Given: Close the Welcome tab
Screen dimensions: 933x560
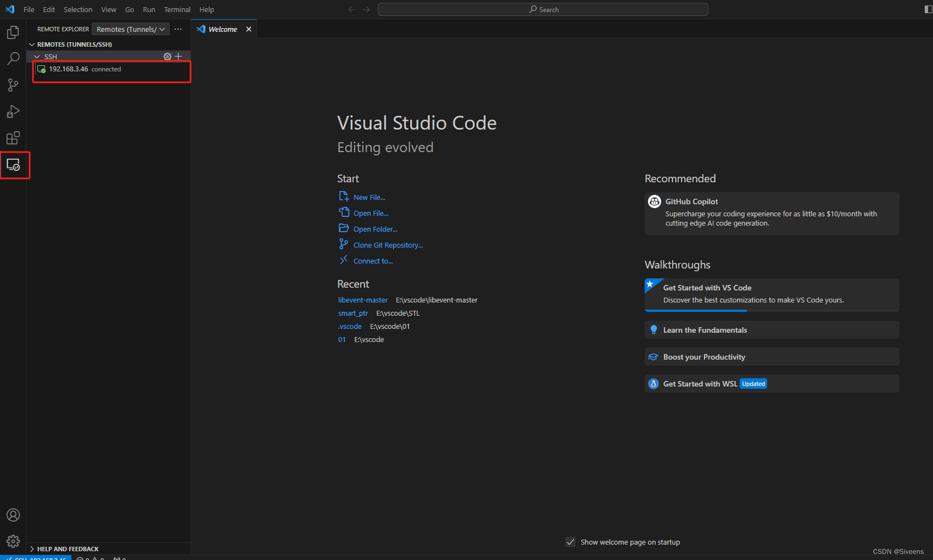Looking at the screenshot, I should [x=249, y=29].
